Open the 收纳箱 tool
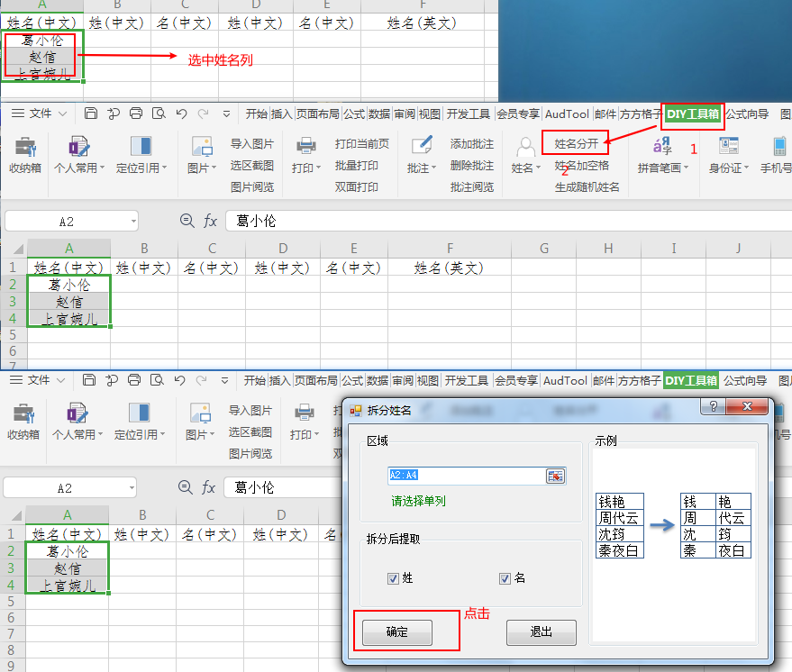Screen dimensions: 792x672 tap(25, 153)
